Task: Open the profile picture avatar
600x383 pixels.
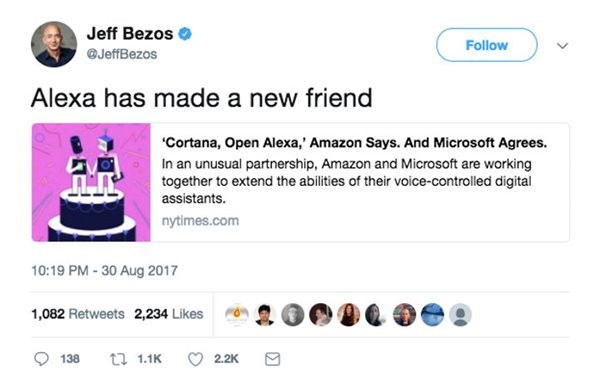Action: tap(54, 44)
